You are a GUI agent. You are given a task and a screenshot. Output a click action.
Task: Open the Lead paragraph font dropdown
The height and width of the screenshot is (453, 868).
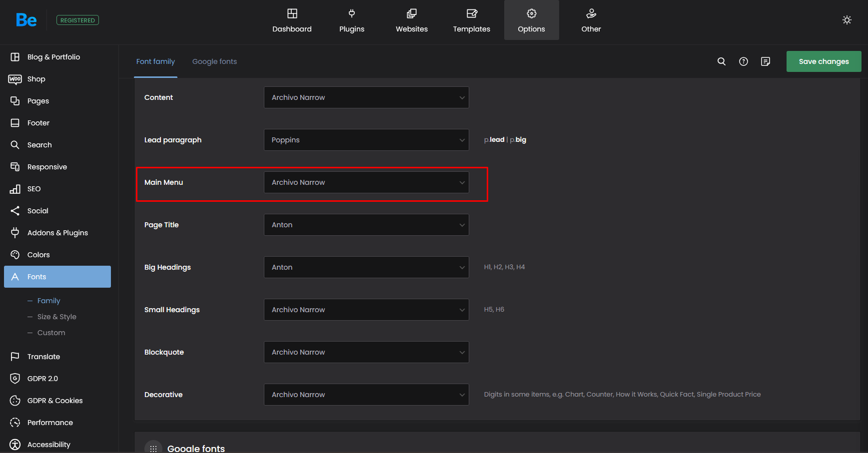366,140
